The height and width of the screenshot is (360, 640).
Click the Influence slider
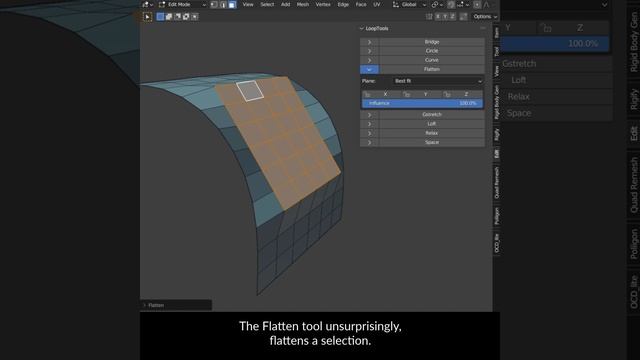pos(422,103)
